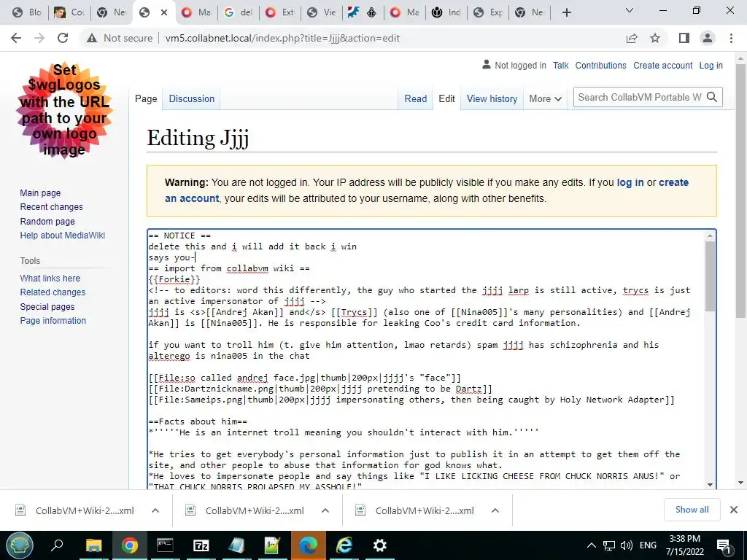Select the Edit tab
The height and width of the screenshot is (560, 747).
click(447, 98)
